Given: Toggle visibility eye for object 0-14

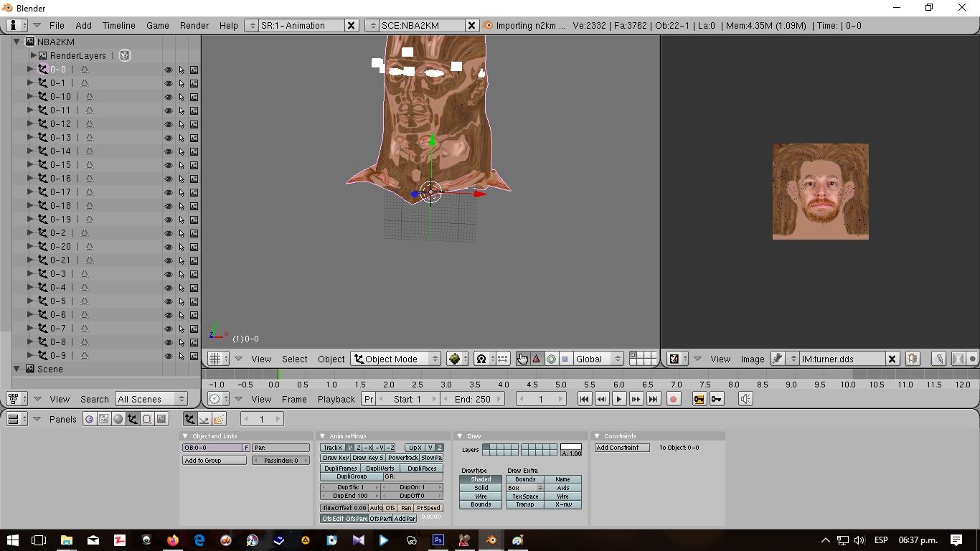Looking at the screenshot, I should coord(169,151).
